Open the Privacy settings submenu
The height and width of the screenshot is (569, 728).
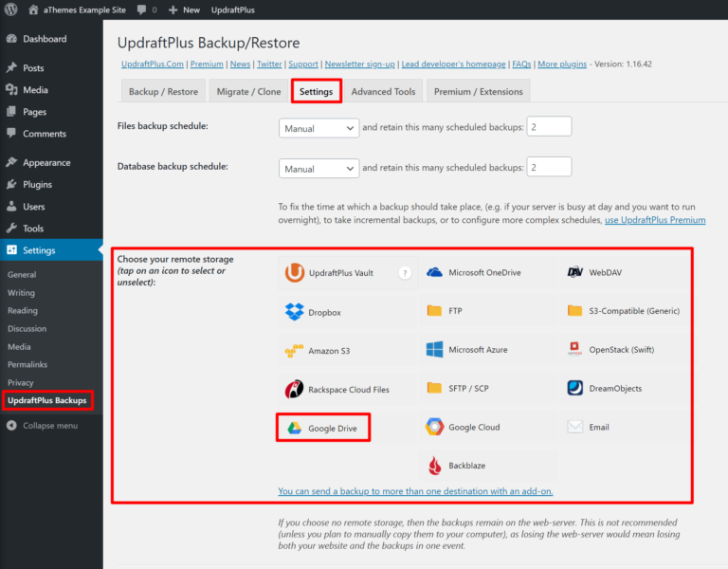(21, 382)
